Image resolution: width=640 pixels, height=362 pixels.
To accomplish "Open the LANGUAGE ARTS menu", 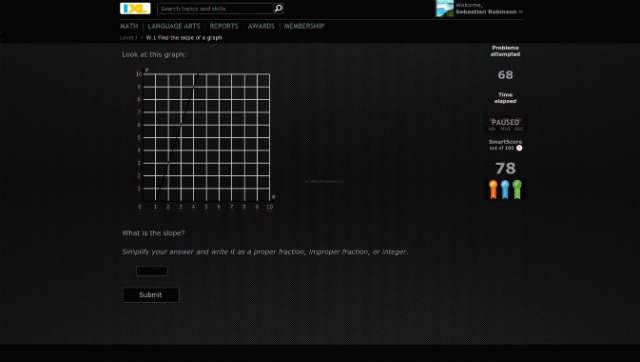I will coord(174,26).
